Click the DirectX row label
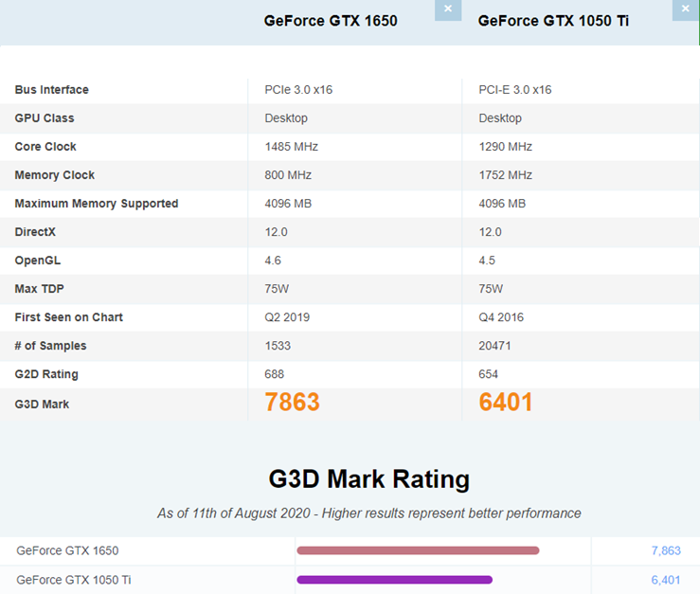 pos(35,232)
